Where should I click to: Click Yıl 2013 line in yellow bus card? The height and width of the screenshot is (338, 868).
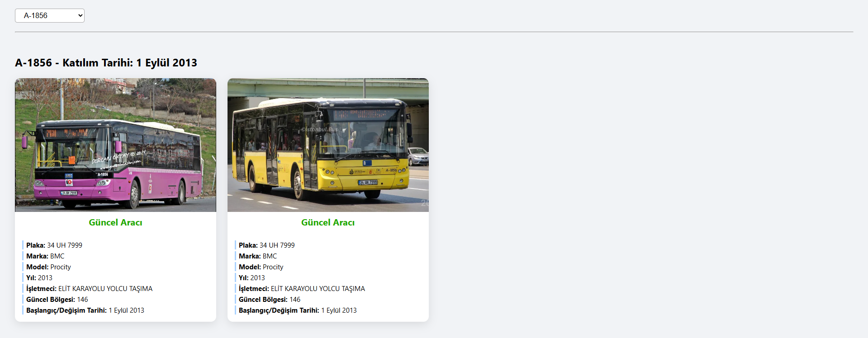click(x=252, y=278)
